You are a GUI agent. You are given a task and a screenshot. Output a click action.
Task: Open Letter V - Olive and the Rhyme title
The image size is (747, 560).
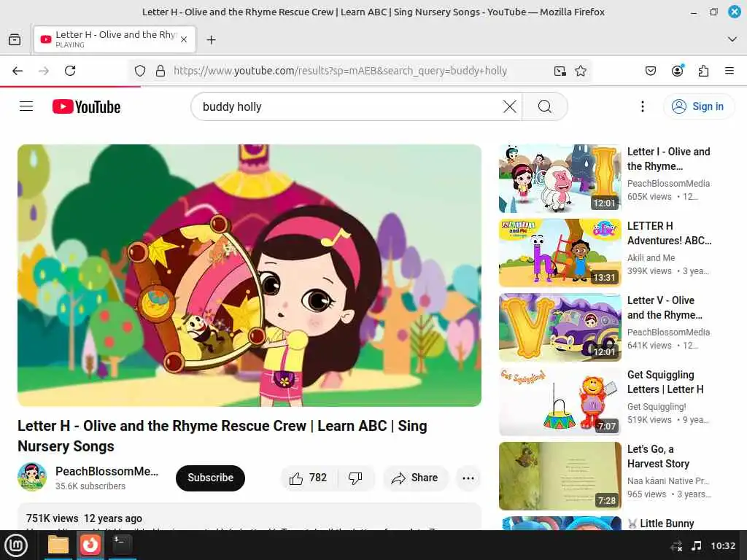tap(665, 307)
